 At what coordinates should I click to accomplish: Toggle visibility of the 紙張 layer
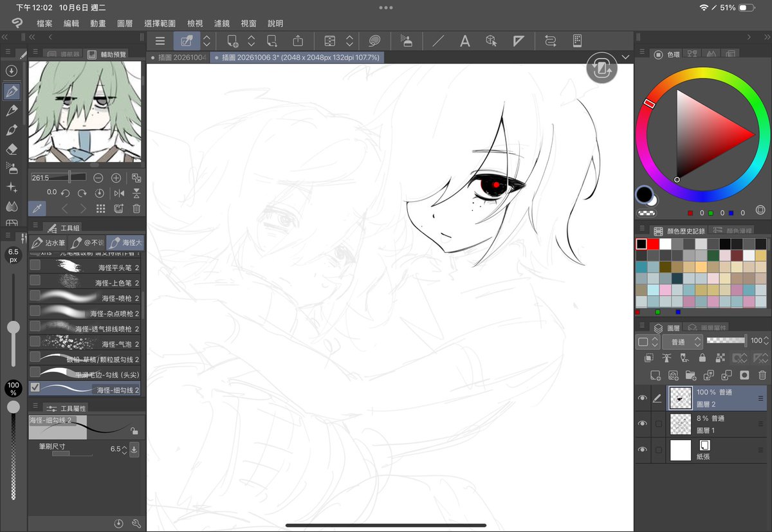point(642,450)
